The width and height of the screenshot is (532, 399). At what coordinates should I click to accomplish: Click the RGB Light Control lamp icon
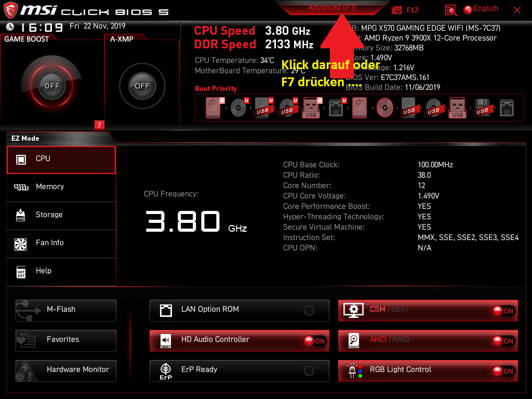(354, 370)
